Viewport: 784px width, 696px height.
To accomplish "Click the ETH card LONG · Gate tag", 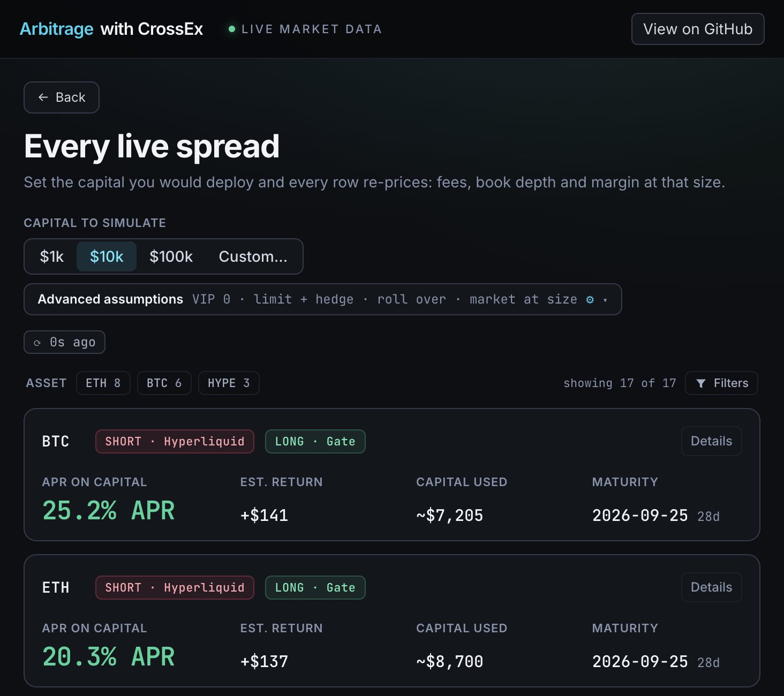I will pyautogui.click(x=315, y=588).
